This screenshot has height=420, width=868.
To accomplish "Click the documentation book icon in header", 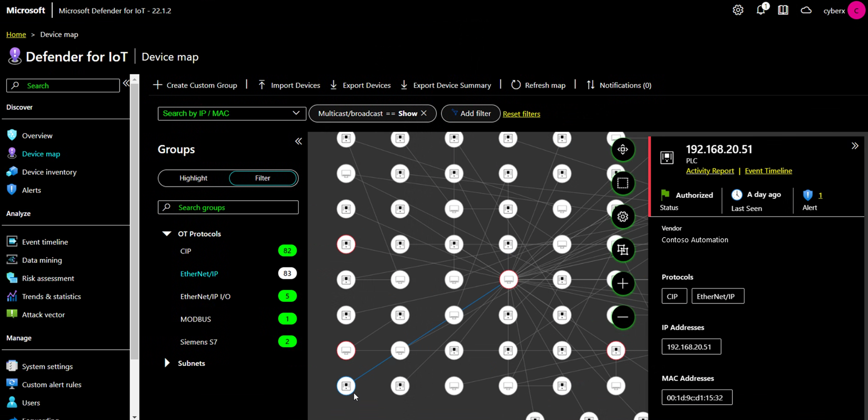I will pos(783,10).
